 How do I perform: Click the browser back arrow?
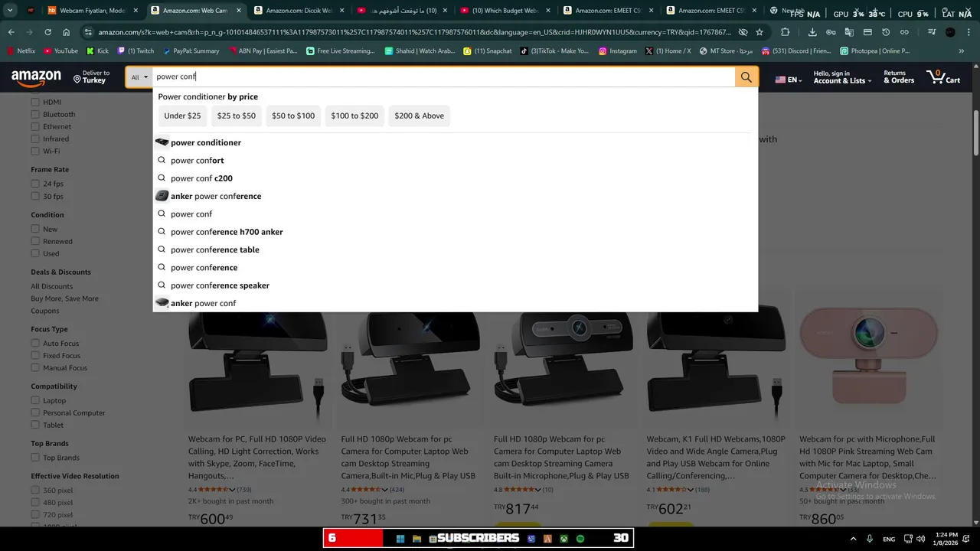point(11,32)
